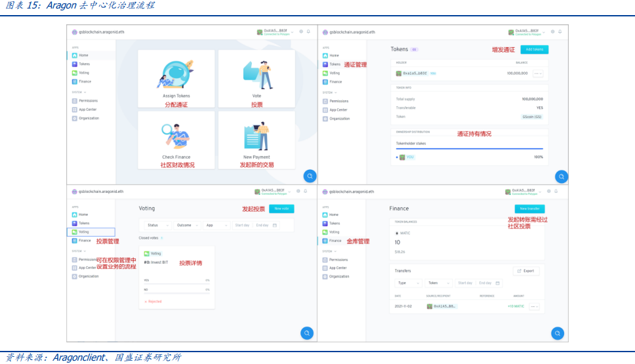Image resolution: width=635 pixels, height=364 pixels.
Task: Open Check Finance card on Home screen
Action: tap(176, 140)
